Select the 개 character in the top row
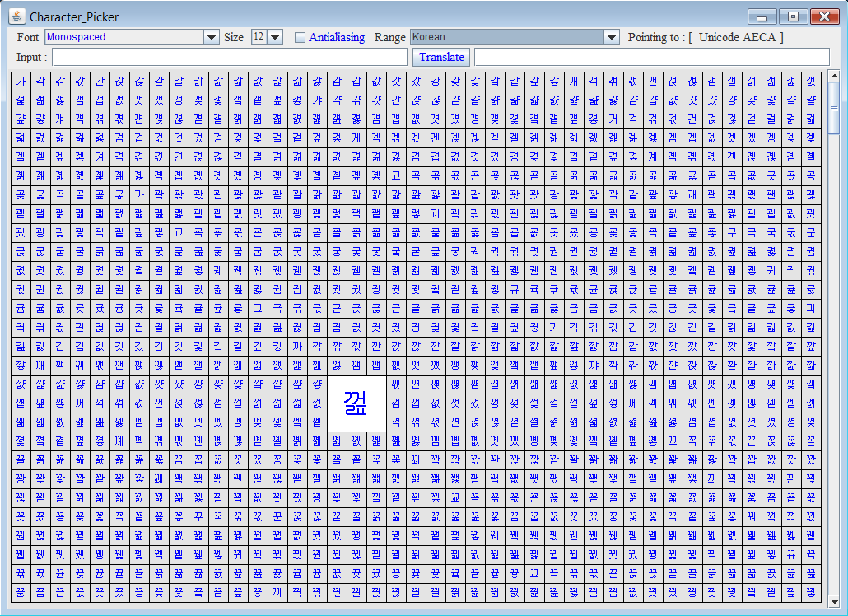The image size is (848, 616). pyautogui.click(x=574, y=82)
